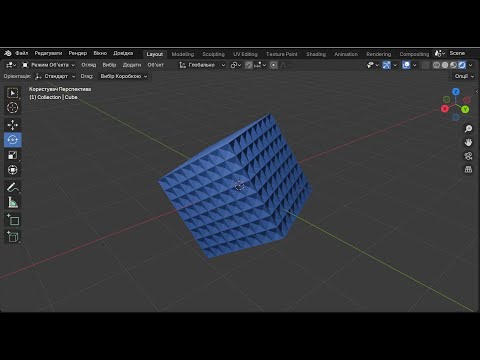This screenshot has width=480, height=360.
Task: Click the green Y axis on navigation gizmo
Action: point(465,109)
